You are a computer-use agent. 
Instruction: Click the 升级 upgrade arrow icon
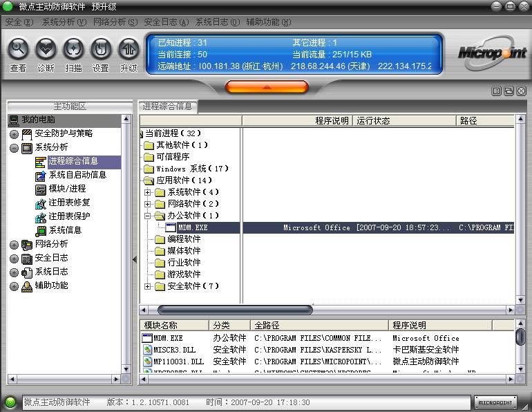[129, 49]
